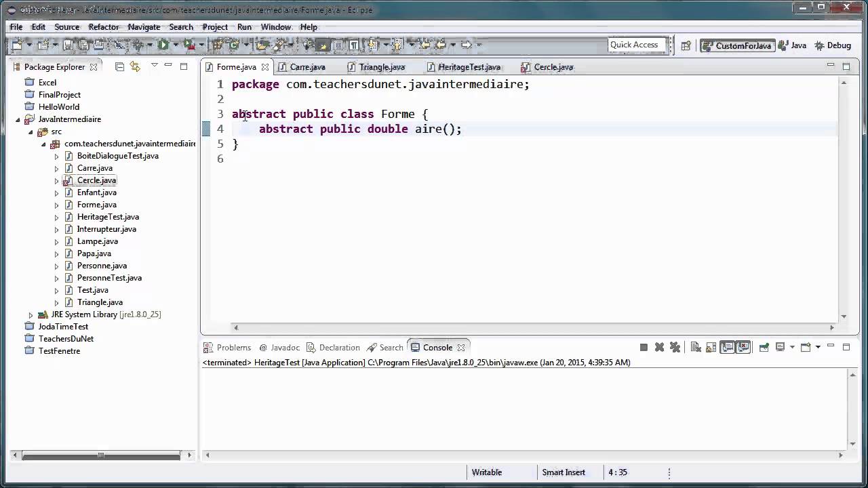The width and height of the screenshot is (868, 488).
Task: Toggle Mark Occurrences in the toolbar
Action: (x=322, y=45)
